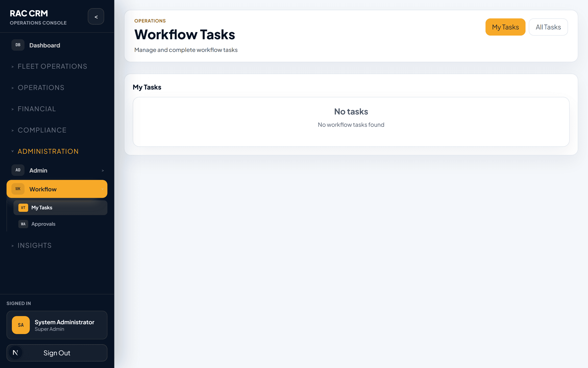This screenshot has height=368, width=588.
Task: Select the Workflow menu item
Action: (x=57, y=189)
